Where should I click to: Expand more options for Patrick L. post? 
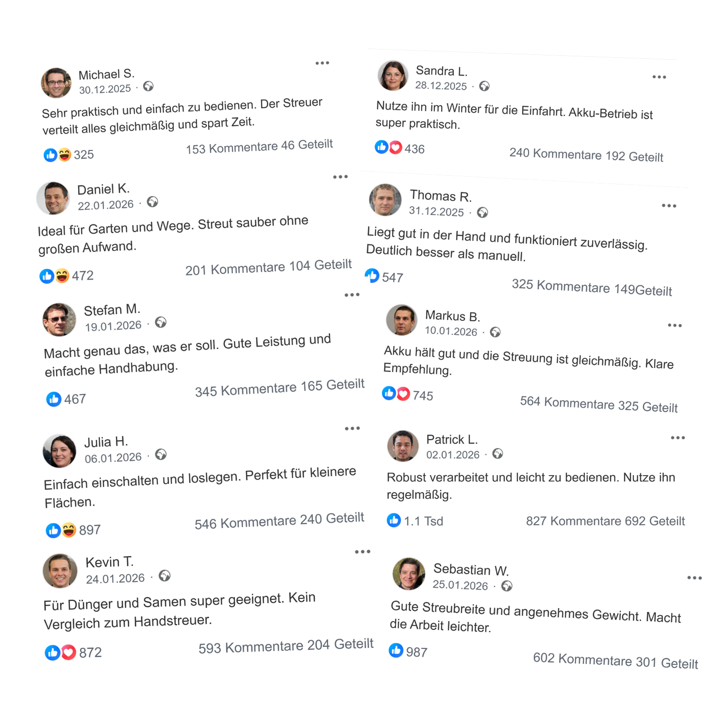[x=678, y=438]
